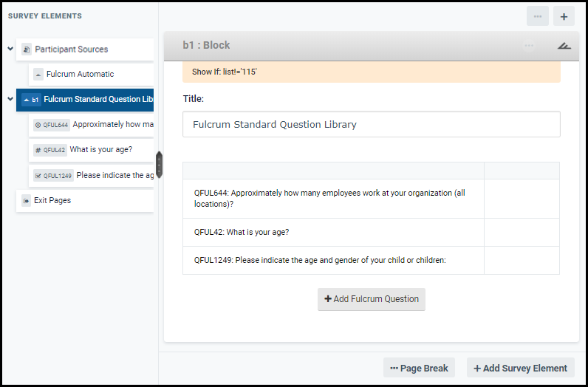Viewport: 588px width, 387px height.
Task: Click the QFUL1249 child age gender row
Action: [371, 260]
